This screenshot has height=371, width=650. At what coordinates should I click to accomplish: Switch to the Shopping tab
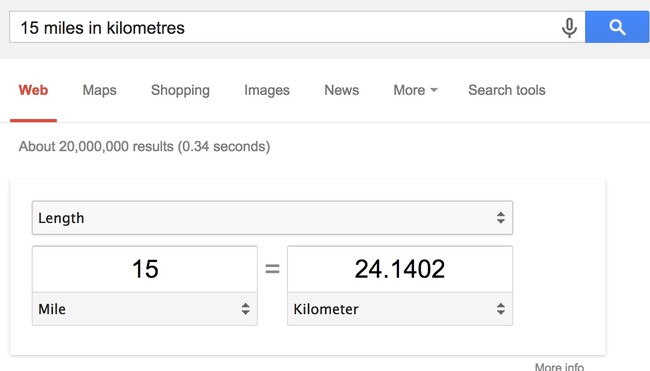(x=180, y=90)
